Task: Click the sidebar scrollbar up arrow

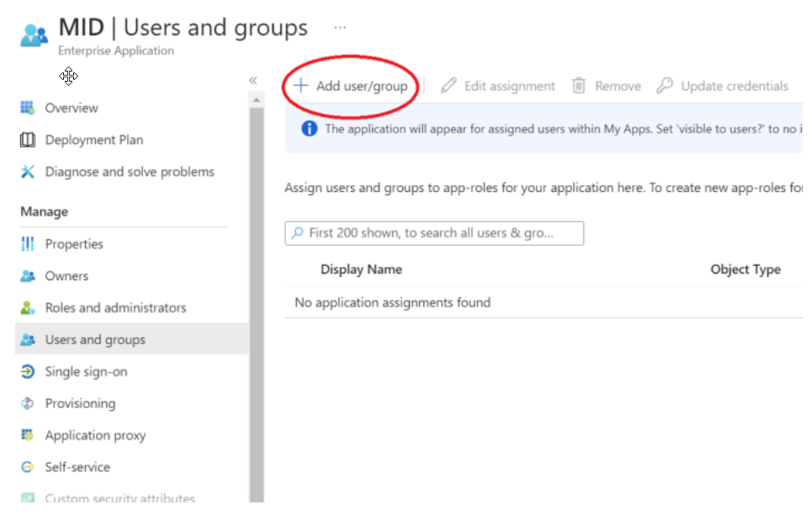Action: pyautogui.click(x=257, y=100)
